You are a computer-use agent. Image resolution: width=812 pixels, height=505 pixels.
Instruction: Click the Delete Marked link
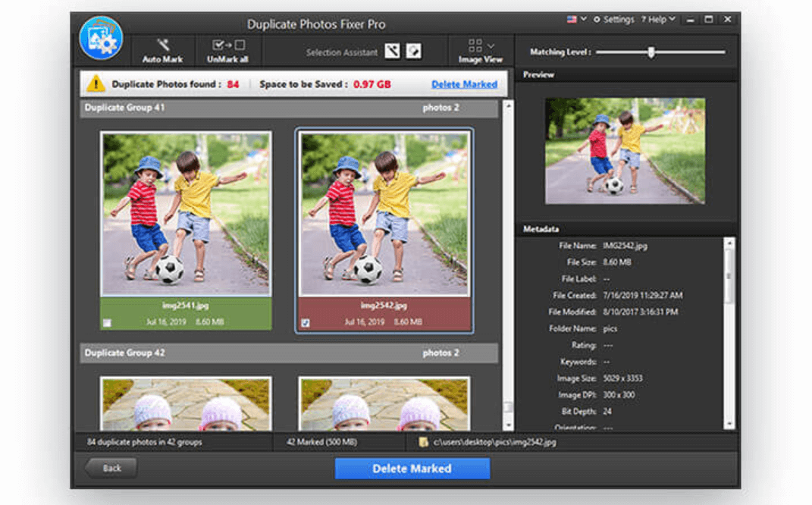click(464, 84)
